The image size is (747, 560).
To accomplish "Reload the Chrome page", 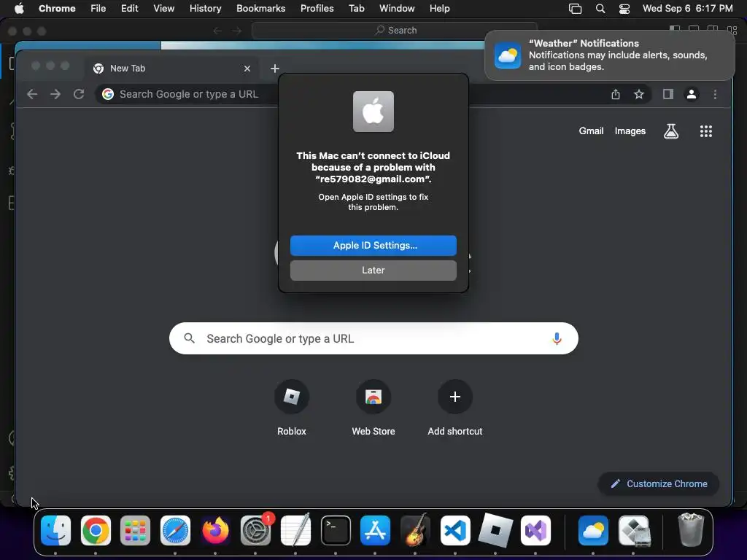I will [x=79, y=94].
